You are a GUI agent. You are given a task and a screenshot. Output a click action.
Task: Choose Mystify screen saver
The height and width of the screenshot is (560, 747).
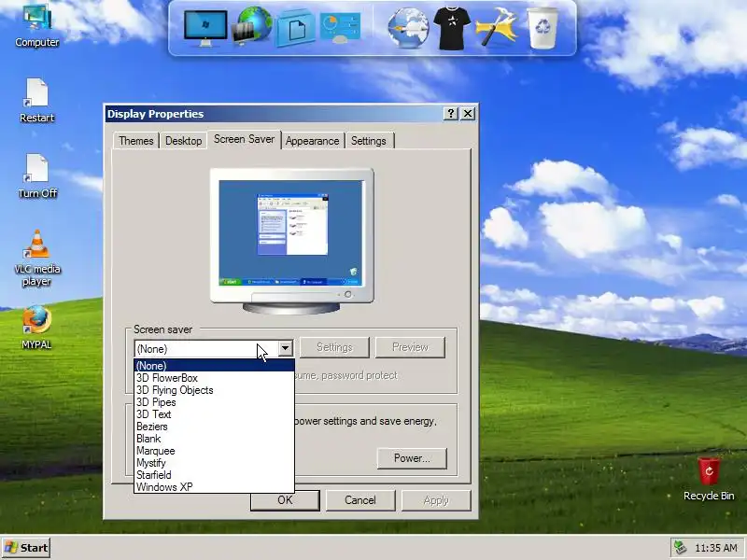(215, 463)
